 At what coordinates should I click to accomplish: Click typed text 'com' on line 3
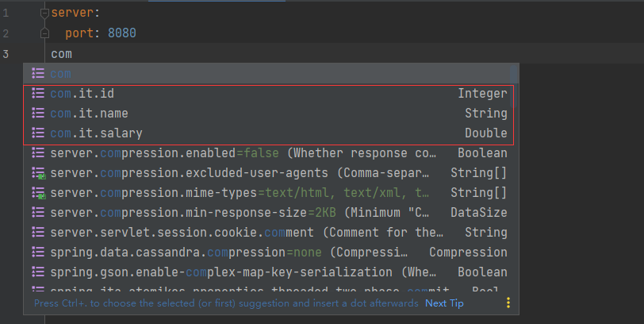pyautogui.click(x=62, y=54)
